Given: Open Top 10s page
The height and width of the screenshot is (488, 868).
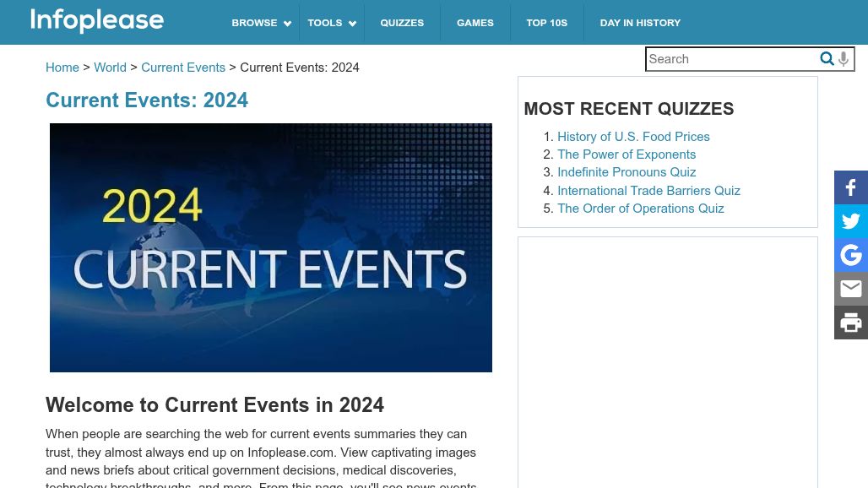Looking at the screenshot, I should pos(547,23).
